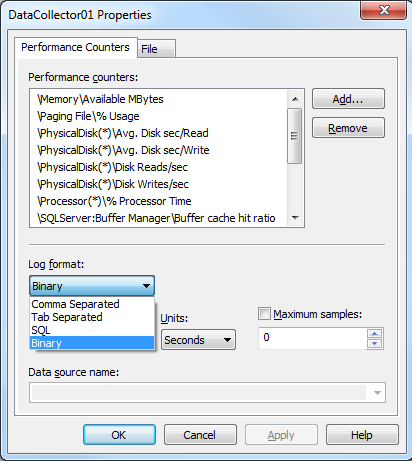Select Binary option in dropdown list
Image resolution: width=412 pixels, height=461 pixels.
92,343
